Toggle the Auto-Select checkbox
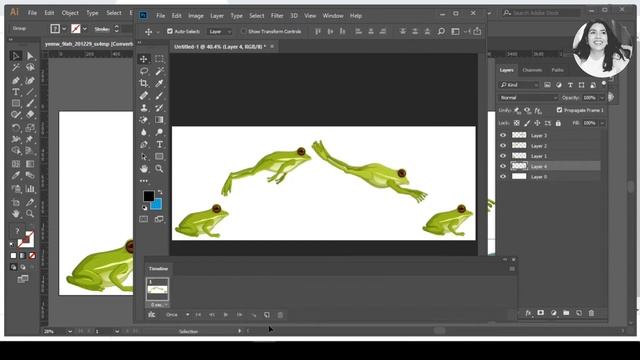Screen dimensions: 640x360 point(170,31)
